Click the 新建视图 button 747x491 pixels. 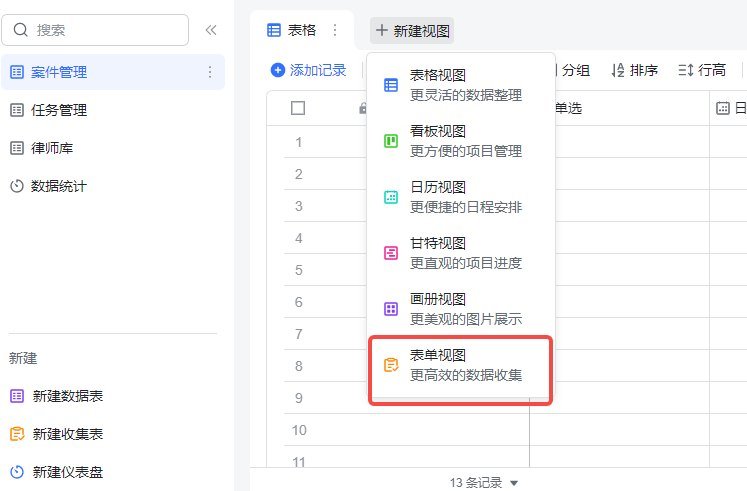coord(412,31)
